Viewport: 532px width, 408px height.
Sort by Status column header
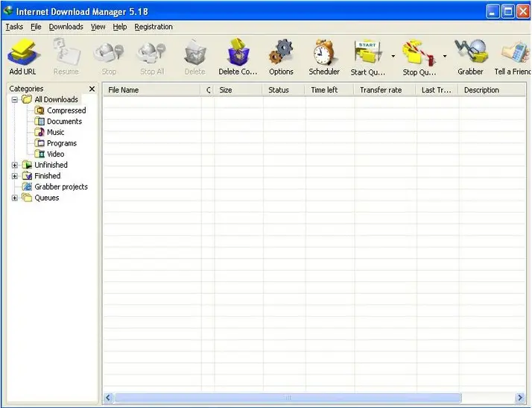[x=284, y=90]
